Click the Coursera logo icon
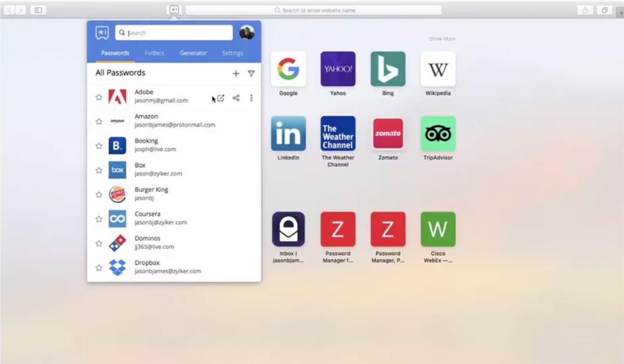The image size is (624, 364). [117, 219]
